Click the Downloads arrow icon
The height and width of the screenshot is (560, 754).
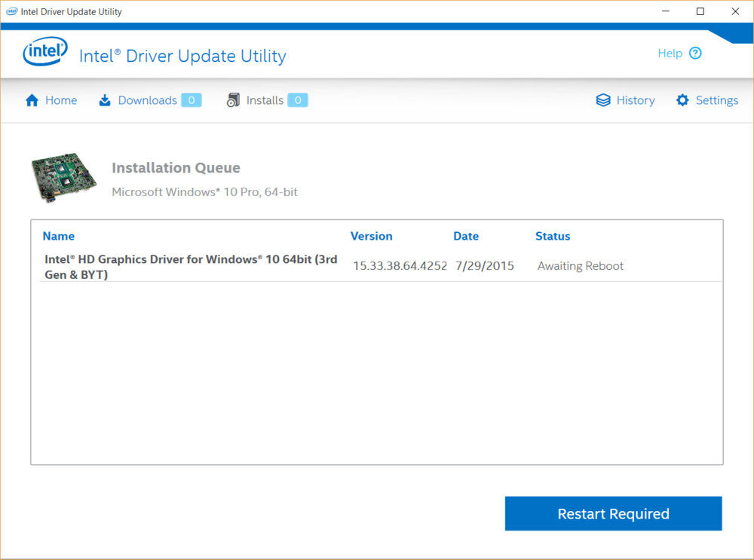pos(104,100)
